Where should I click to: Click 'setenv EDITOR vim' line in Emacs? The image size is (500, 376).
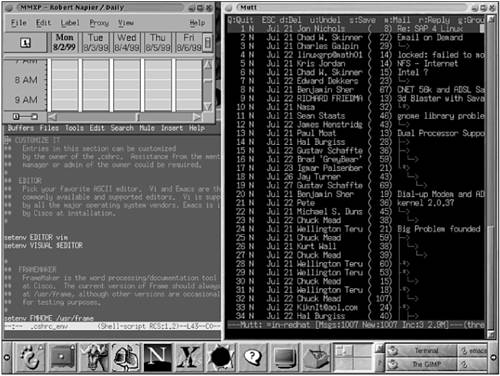pos(36,238)
